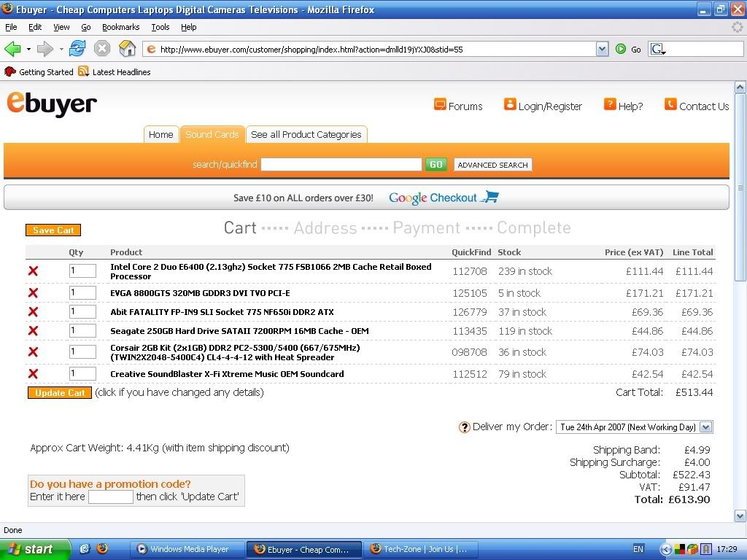This screenshot has height=560, width=747.
Task: Click the Firefox home icon
Action: point(127,49)
